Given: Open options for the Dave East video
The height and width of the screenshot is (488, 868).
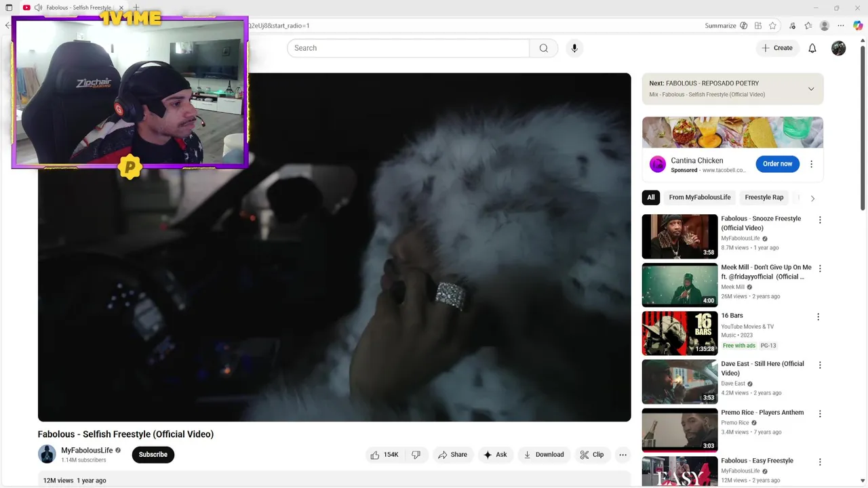Looking at the screenshot, I should 820,365.
